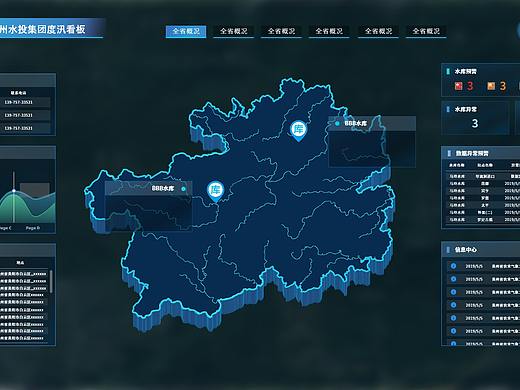Image resolution: width=520 pixels, height=390 pixels.
Task: Click the highlighted data point on the area chart
Action: pos(14,190)
